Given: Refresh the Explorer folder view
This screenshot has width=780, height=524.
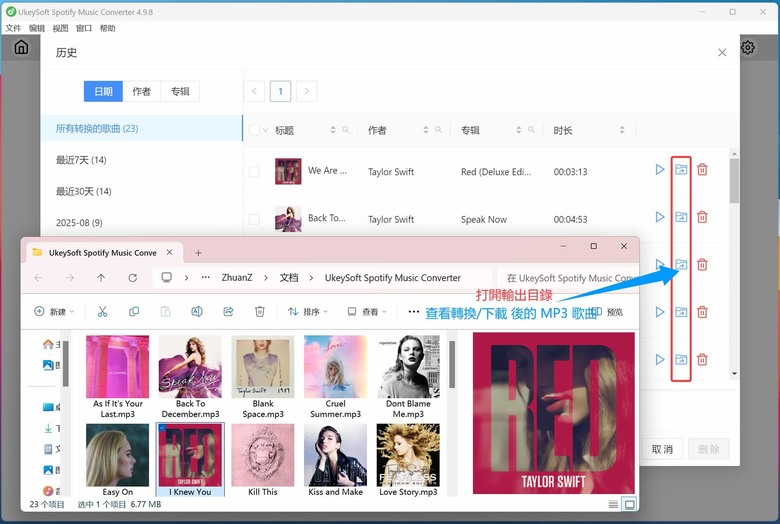Looking at the screenshot, I should point(132,278).
